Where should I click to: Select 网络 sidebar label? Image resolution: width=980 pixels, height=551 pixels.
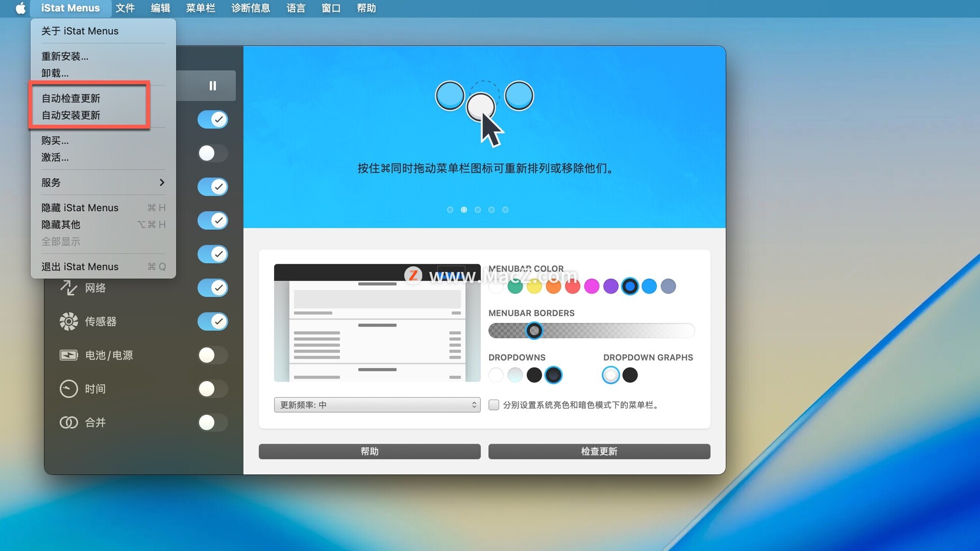[95, 288]
